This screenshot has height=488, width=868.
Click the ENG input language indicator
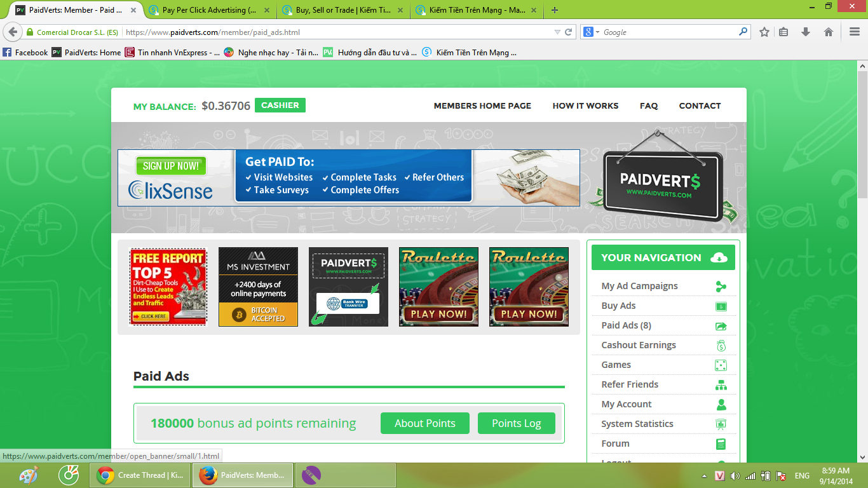tap(802, 476)
